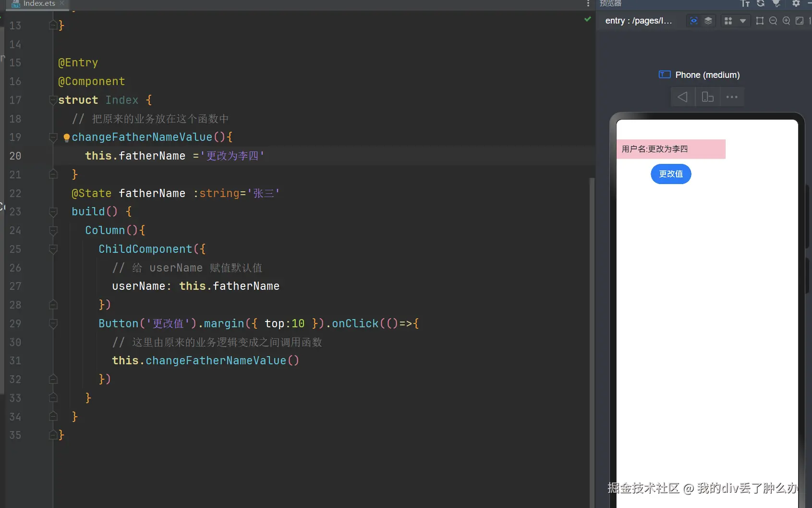Open the dropdown arrow beside grid icon
This screenshot has height=508, width=812.
(743, 21)
